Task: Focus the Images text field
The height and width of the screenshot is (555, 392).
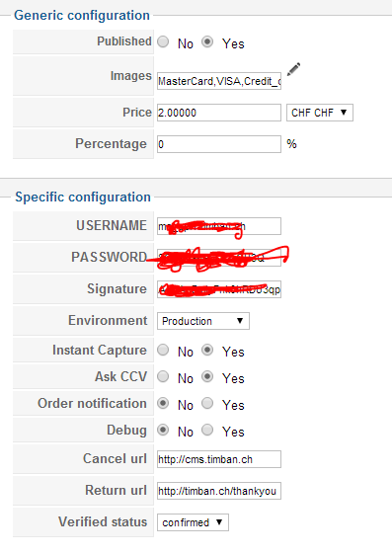Action: pyautogui.click(x=219, y=81)
